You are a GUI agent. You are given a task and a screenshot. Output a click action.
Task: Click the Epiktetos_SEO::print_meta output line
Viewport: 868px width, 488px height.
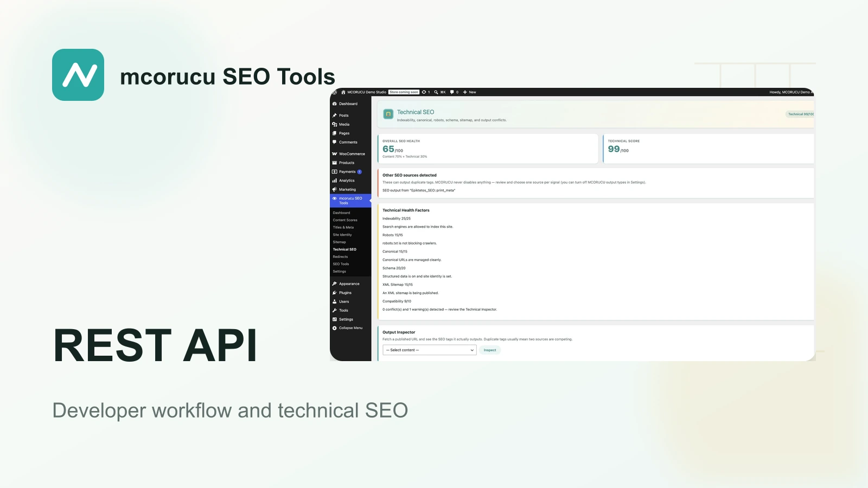tap(419, 190)
